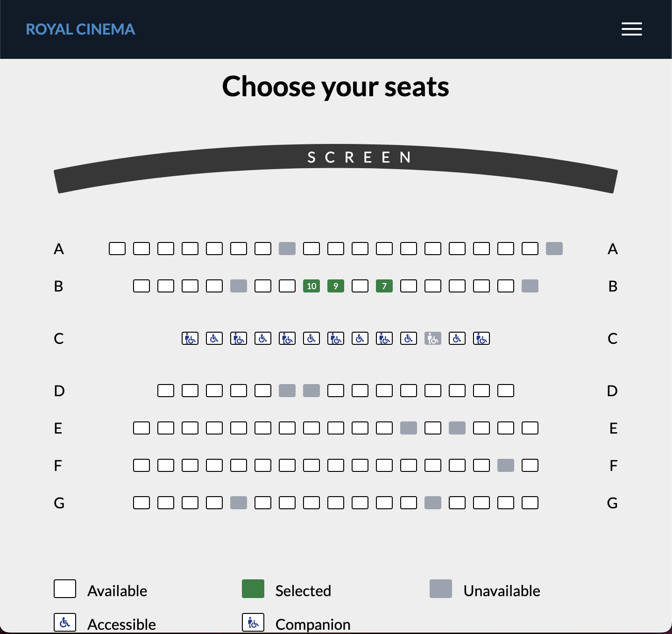672x634 pixels.
Task: Click the green Selected swatch in the legend
Action: [x=253, y=589]
